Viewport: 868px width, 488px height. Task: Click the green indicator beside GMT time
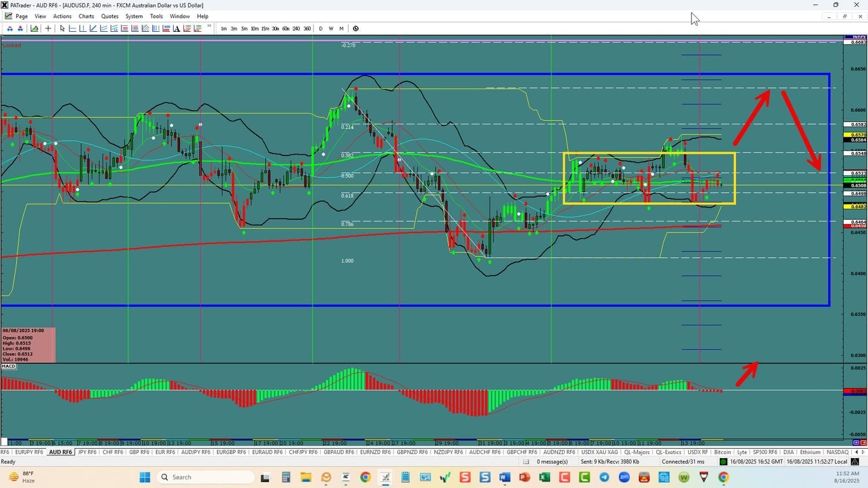(723, 461)
